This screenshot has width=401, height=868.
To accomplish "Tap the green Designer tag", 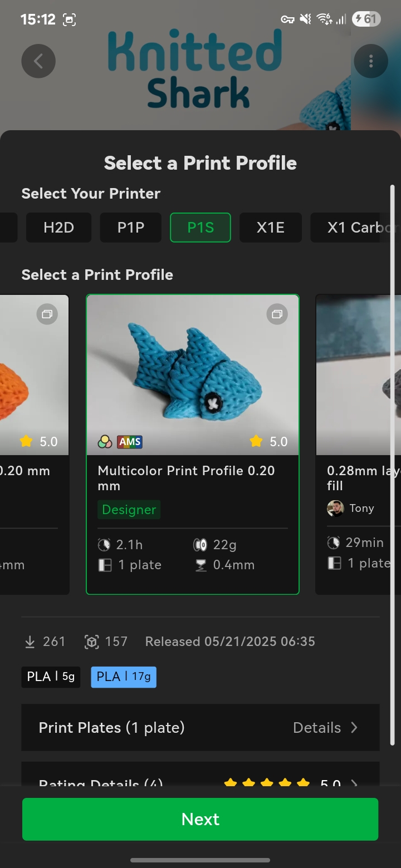I will point(129,510).
